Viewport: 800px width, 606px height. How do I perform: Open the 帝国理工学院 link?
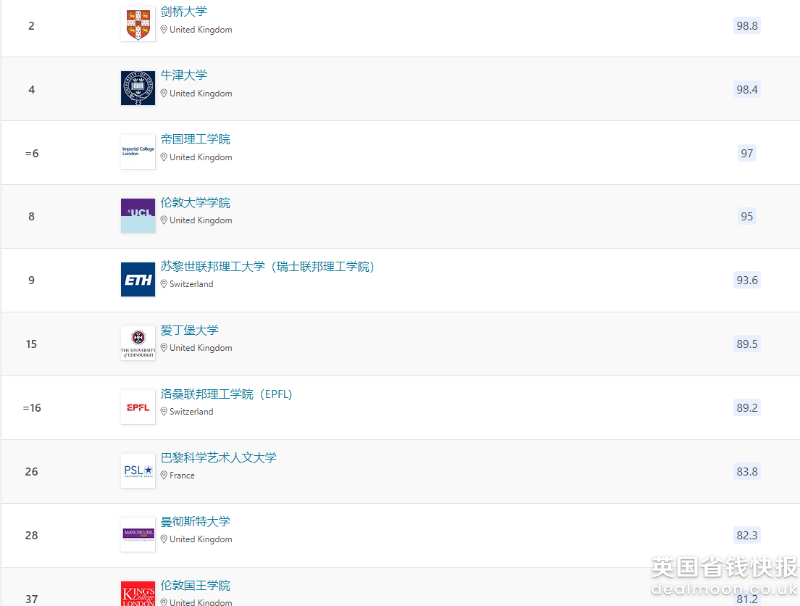[195, 139]
